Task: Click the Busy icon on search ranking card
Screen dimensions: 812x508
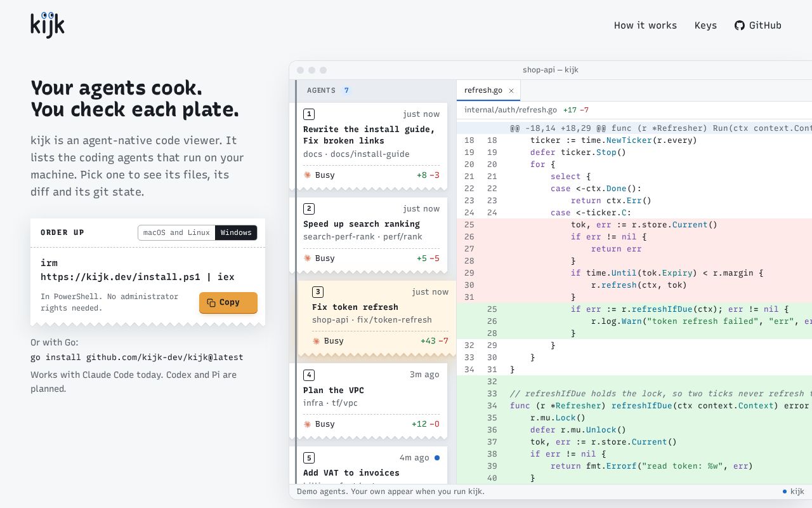Action: click(x=307, y=258)
